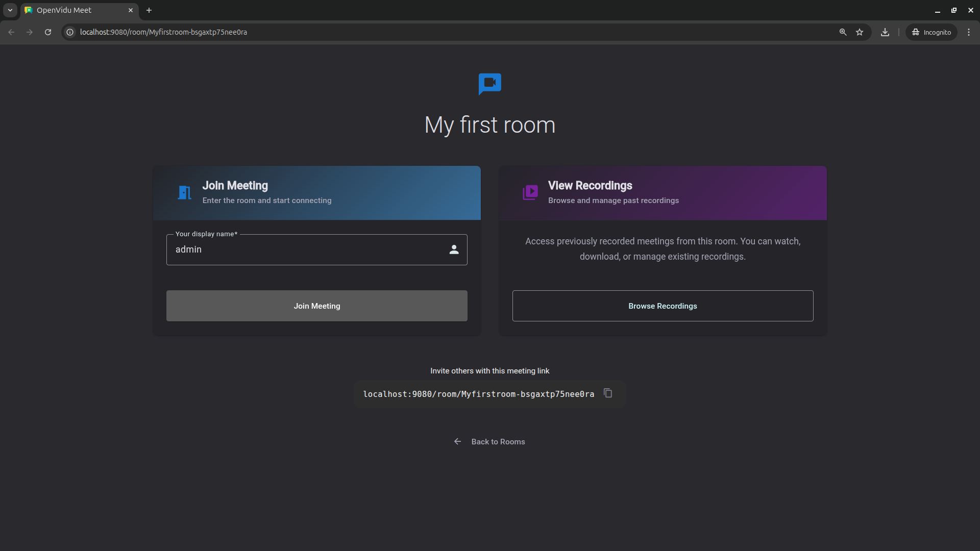
Task: Click the View Recordings video library icon
Action: pyautogui.click(x=530, y=192)
